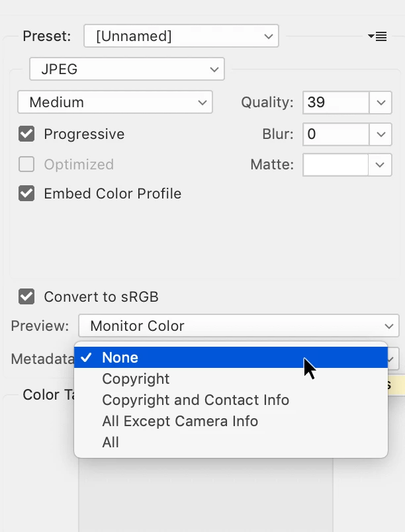Open the Matte color dropdown arrow
This screenshot has width=405, height=532.
tap(381, 165)
